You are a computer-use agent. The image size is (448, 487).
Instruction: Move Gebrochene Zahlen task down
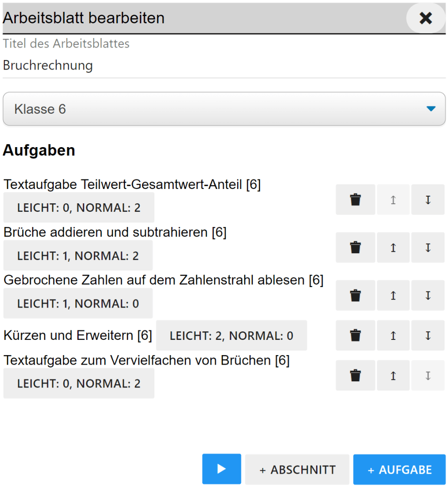coord(428,296)
